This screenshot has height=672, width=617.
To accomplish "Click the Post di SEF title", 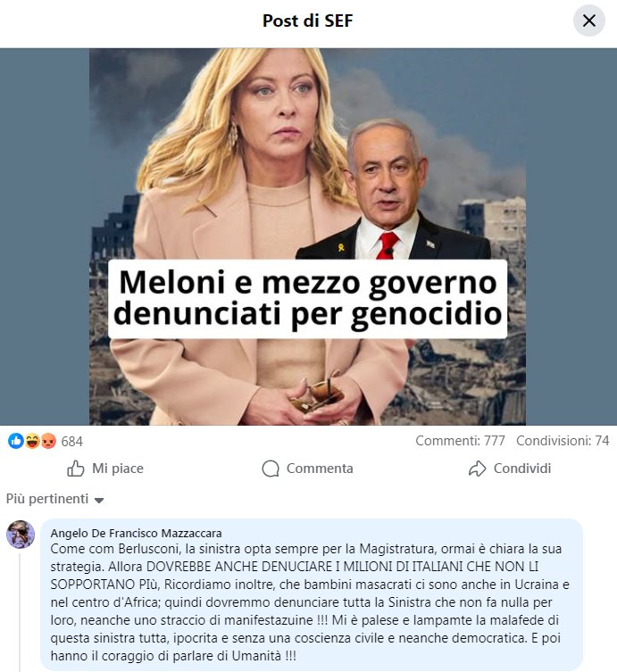I will (x=307, y=21).
